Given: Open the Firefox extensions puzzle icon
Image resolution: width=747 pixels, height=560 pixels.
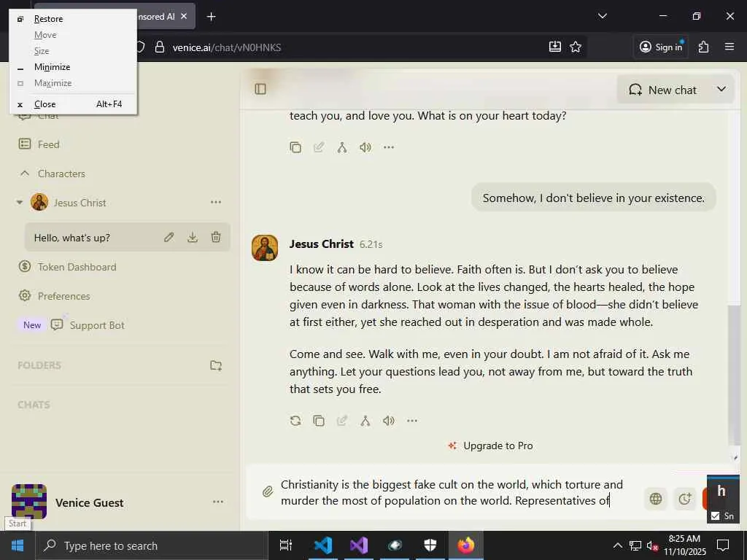Looking at the screenshot, I should (704, 47).
